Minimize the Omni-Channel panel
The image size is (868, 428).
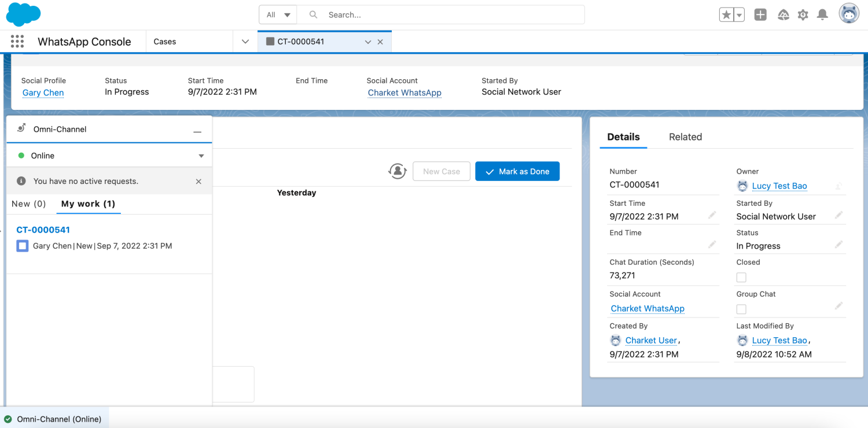(197, 132)
